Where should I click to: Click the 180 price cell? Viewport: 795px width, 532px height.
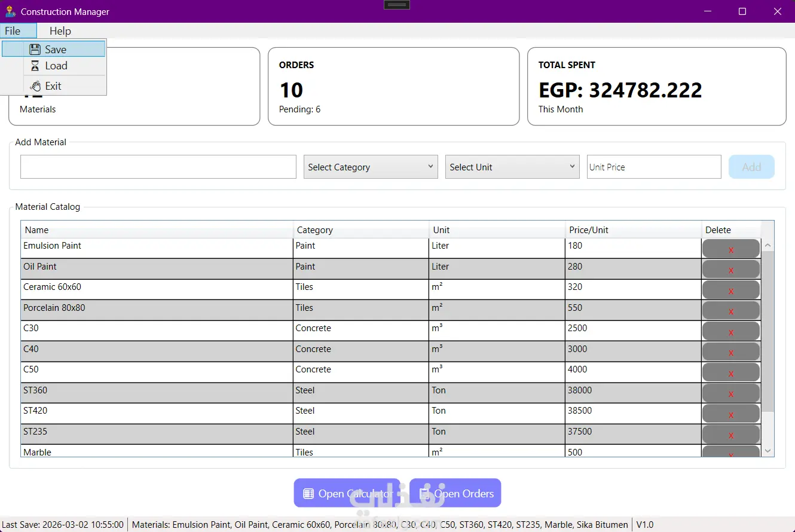tap(633, 248)
